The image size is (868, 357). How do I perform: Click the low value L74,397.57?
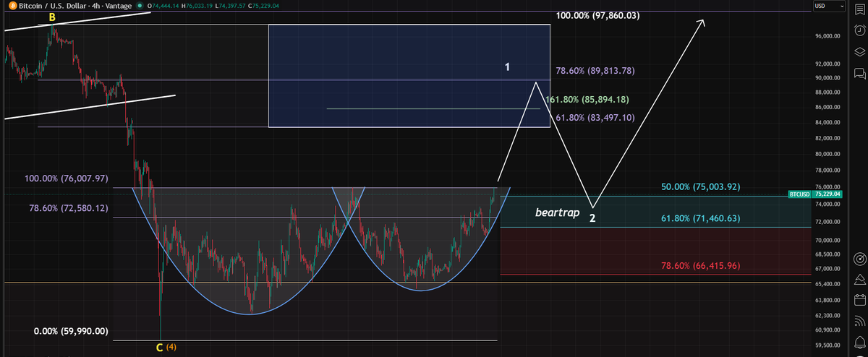(x=229, y=7)
